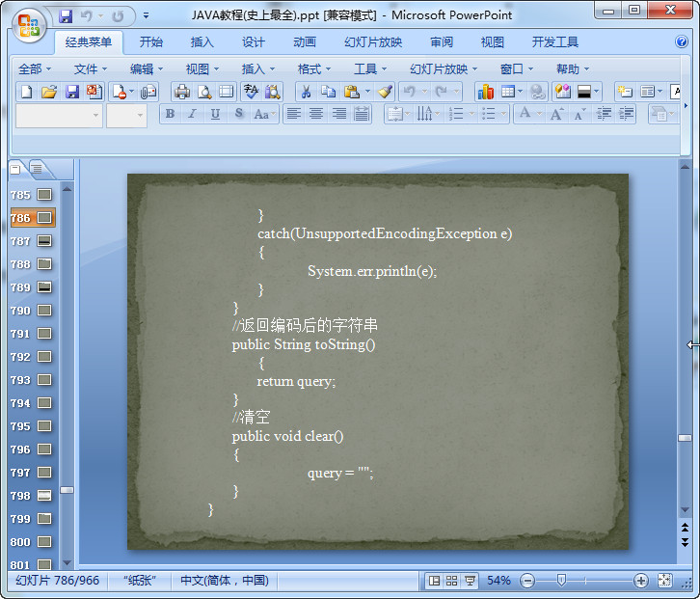
Task: Click the Help question mark icon
Action: pyautogui.click(x=682, y=42)
